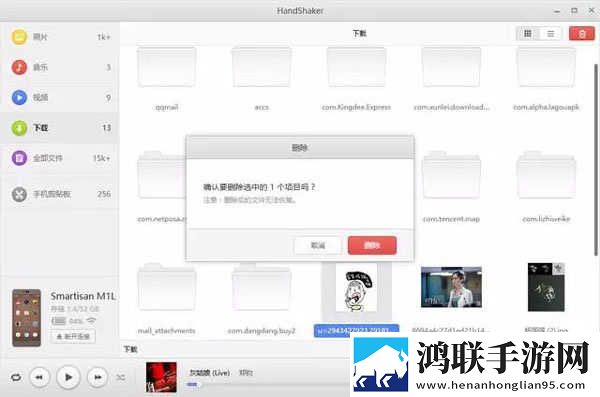Click the disconnect button under Smartisan M1L
The image size is (600, 397).
73,337
